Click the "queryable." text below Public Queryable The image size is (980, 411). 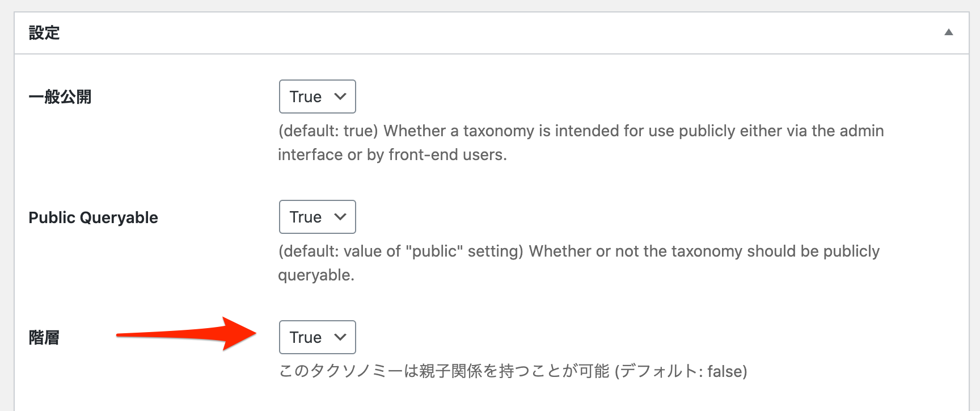(316, 275)
